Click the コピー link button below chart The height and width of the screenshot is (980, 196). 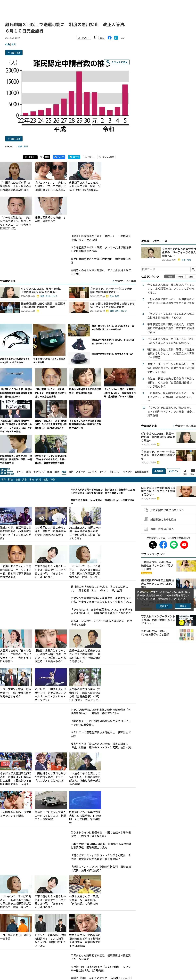(89, 157)
